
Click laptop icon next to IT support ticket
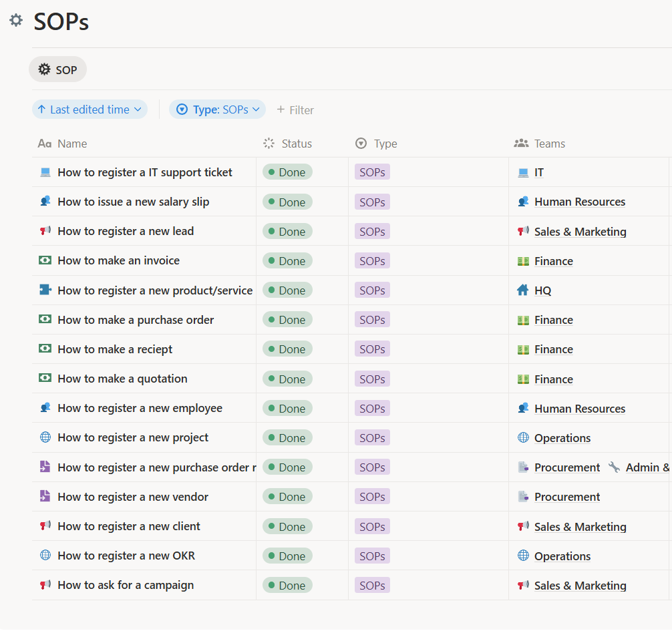45,172
